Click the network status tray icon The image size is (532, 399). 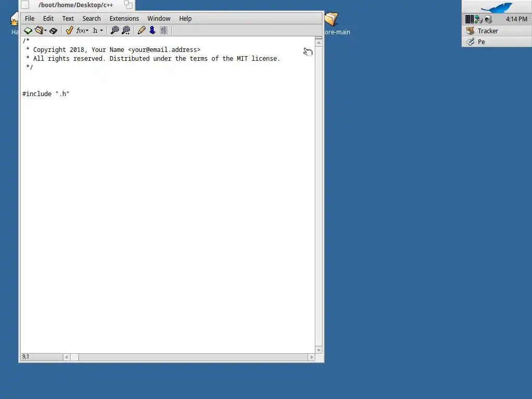point(478,19)
